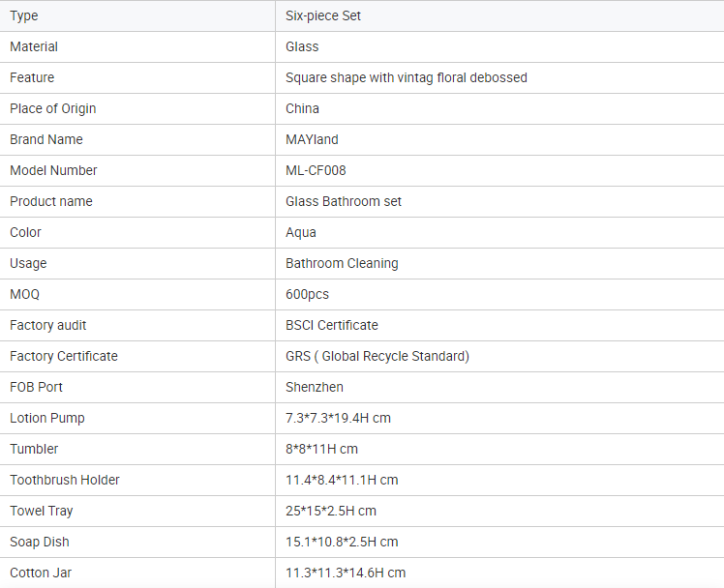Select the 'Bathroom Cleaning' usage value

click(x=342, y=263)
